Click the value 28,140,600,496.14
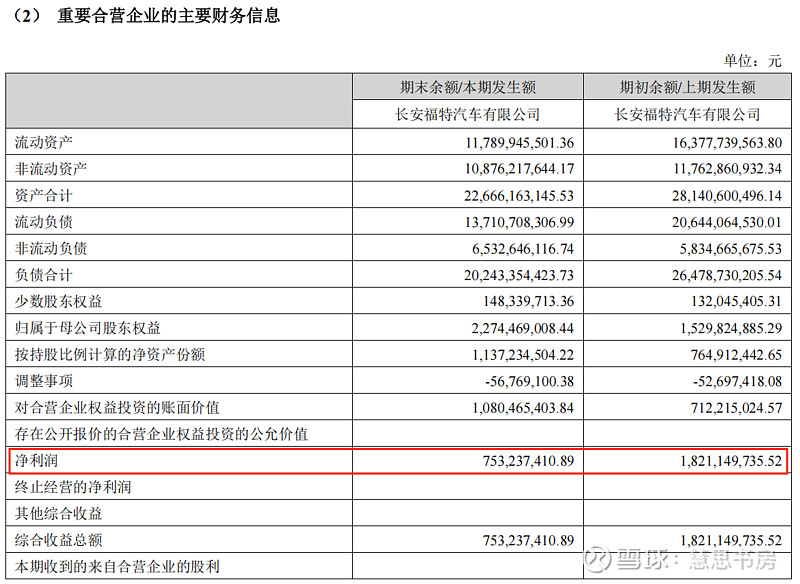Image resolution: width=800 pixels, height=584 pixels. coord(727,196)
